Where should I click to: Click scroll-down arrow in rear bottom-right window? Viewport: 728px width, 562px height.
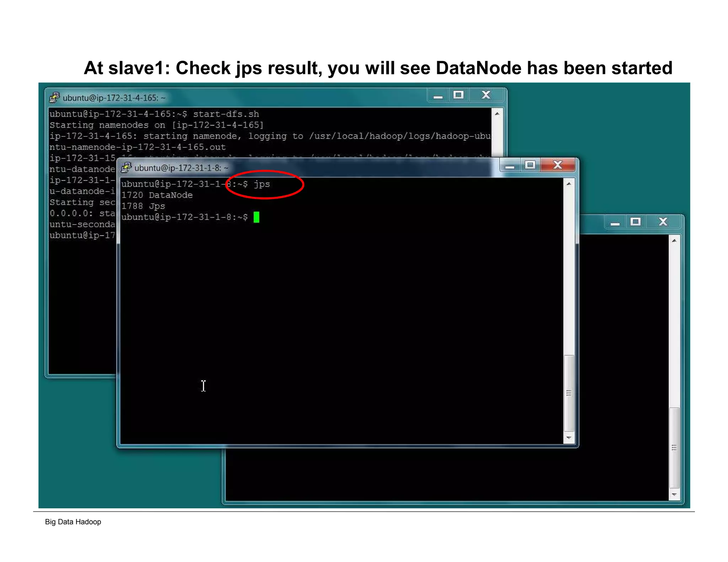click(x=674, y=495)
